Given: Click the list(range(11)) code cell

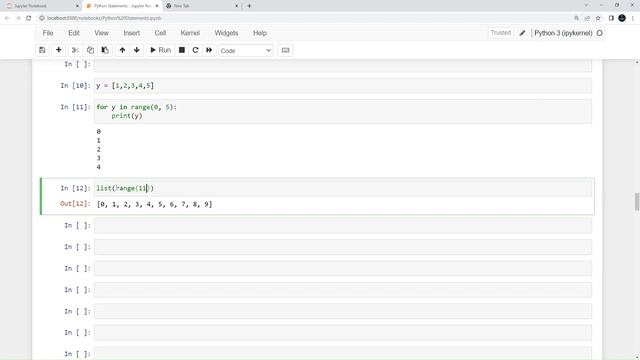Looking at the screenshot, I should [342, 188].
